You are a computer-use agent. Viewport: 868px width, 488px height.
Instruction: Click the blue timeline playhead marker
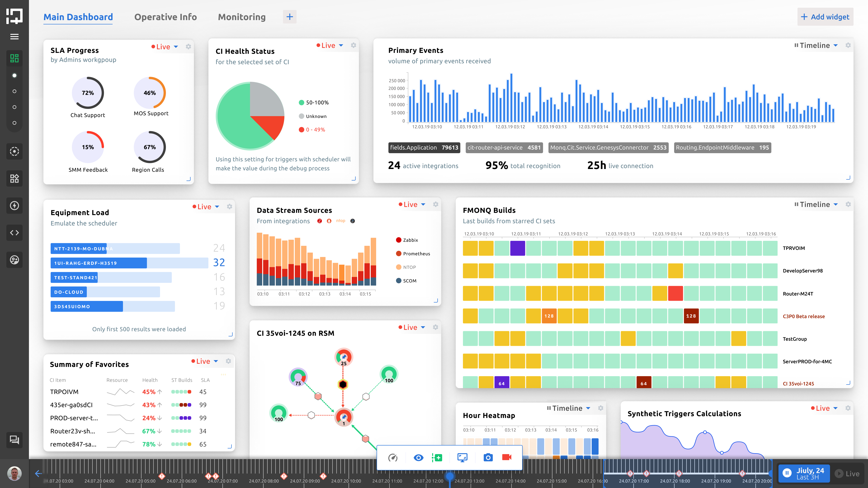(450, 476)
